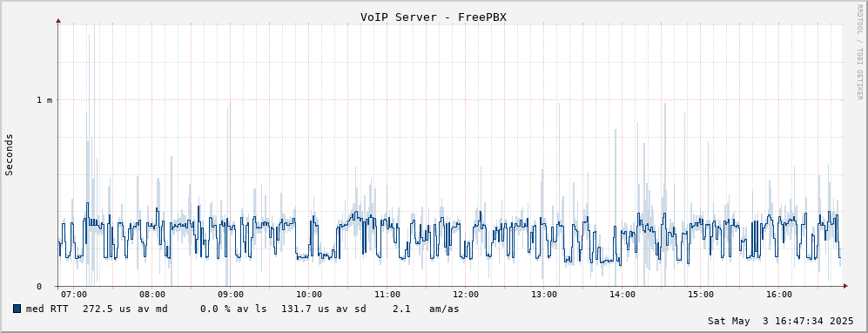Click the 12:00 time axis label

click(x=466, y=295)
